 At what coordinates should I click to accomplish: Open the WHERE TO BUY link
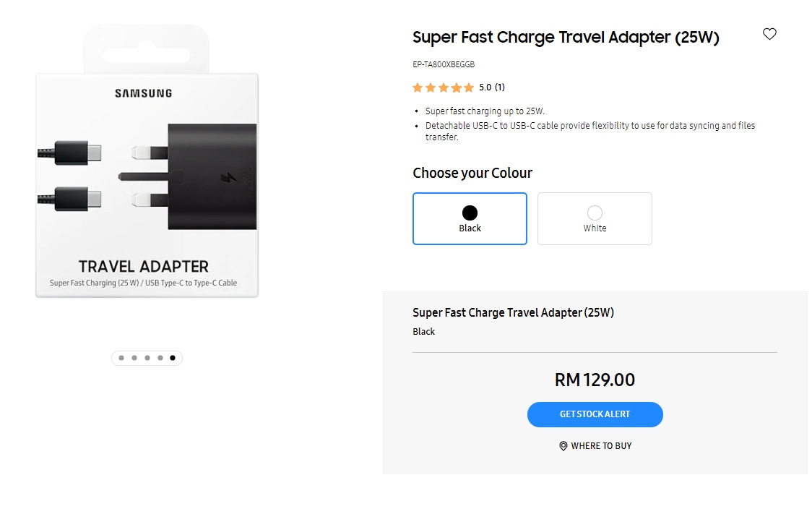601,446
